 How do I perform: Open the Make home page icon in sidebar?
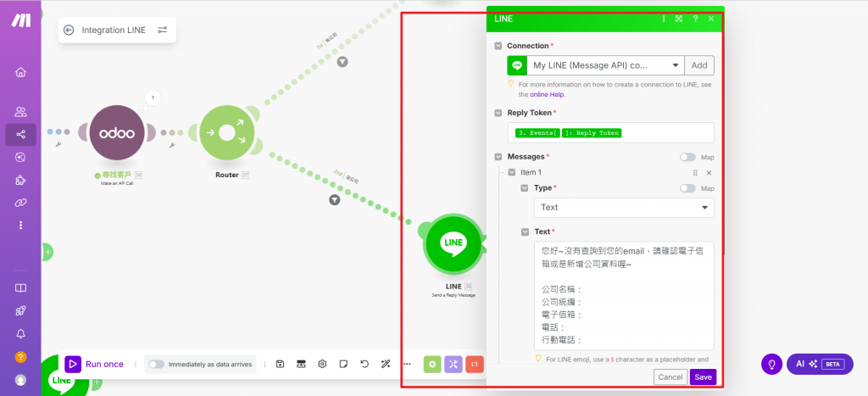pos(20,72)
